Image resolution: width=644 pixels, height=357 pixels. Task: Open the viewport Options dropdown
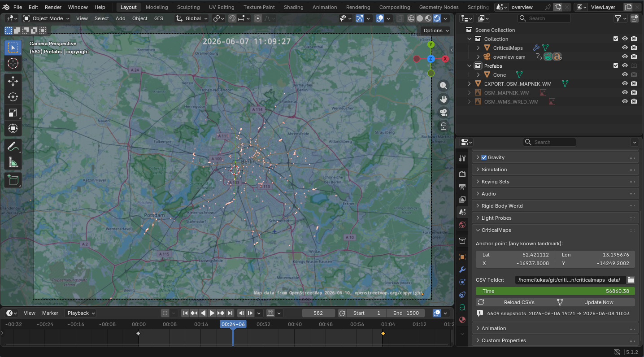click(x=436, y=30)
